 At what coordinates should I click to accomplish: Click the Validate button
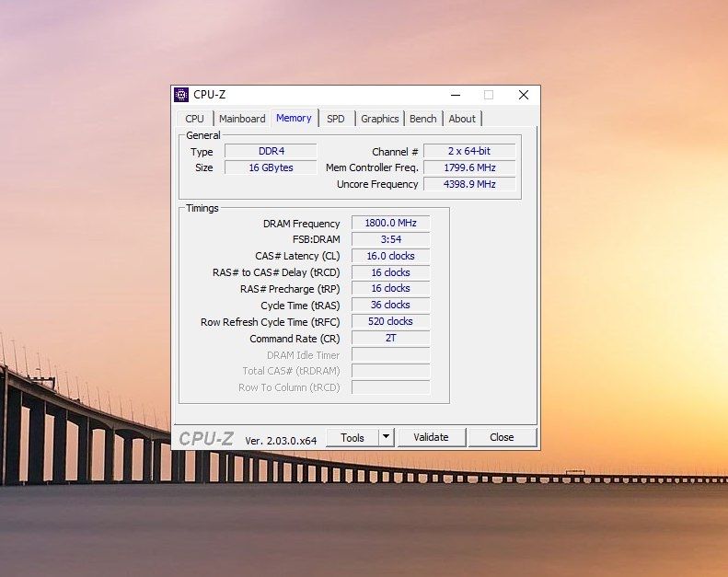[x=432, y=437]
